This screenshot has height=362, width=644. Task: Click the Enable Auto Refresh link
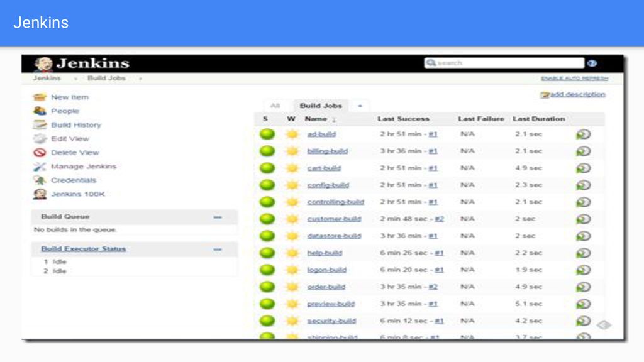575,79
